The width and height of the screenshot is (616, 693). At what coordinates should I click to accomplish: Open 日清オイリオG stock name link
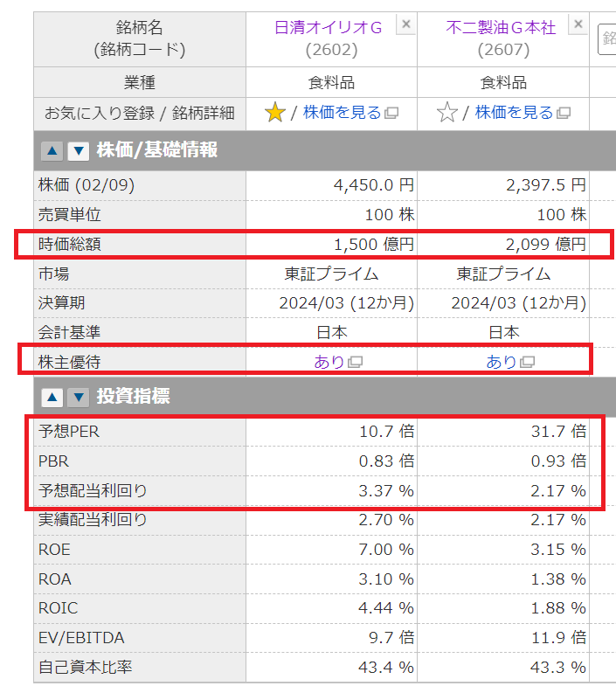[x=329, y=27]
